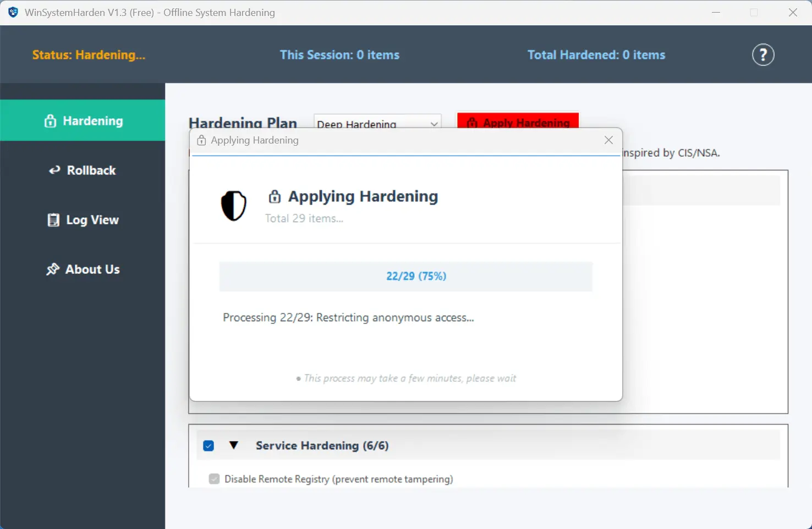Screen dimensions: 812x529
Task: Close the Applying Hardening dialog
Action: click(x=608, y=140)
